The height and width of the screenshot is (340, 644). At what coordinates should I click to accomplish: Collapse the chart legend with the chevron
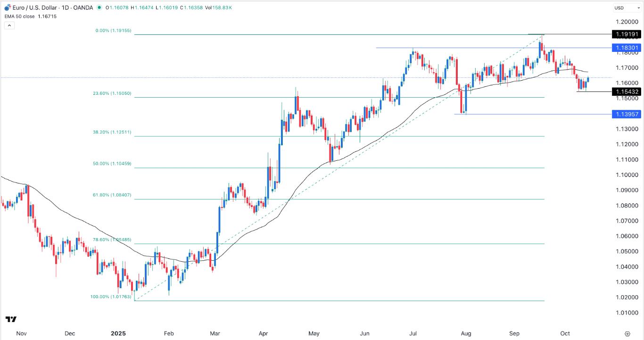pos(9,25)
